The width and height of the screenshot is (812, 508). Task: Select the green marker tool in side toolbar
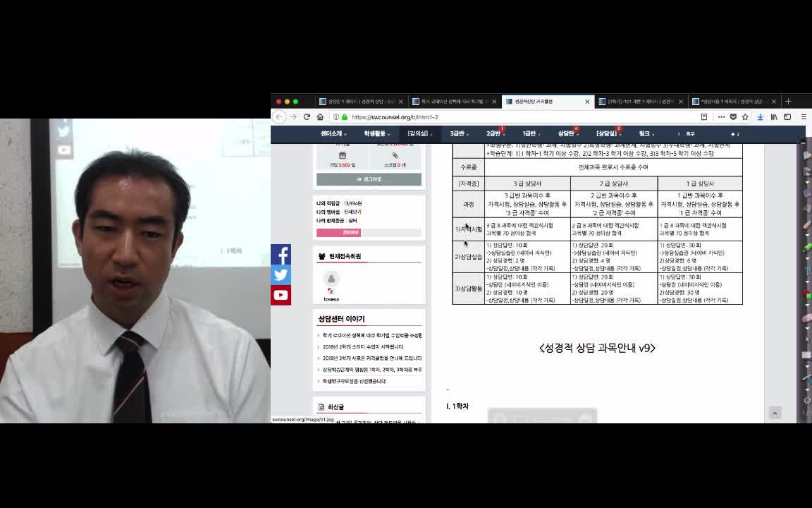pyautogui.click(x=807, y=247)
